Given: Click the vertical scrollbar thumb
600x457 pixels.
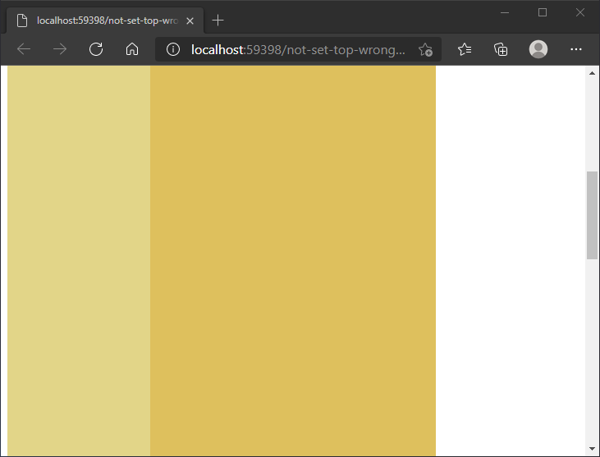Looking at the screenshot, I should tap(592, 215).
